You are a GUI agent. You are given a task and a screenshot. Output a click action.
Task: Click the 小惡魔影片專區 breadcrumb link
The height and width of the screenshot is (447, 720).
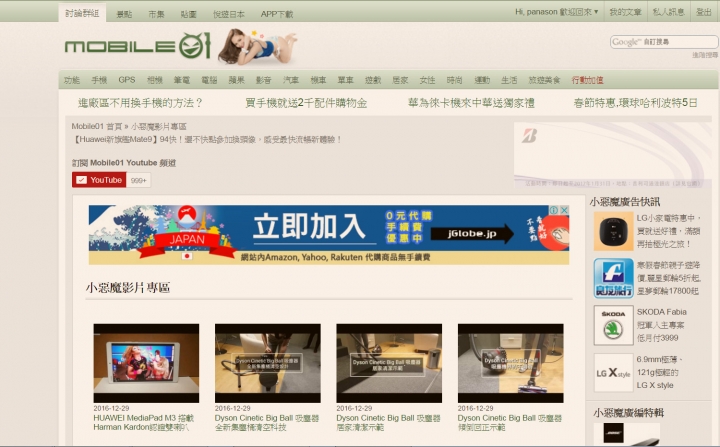[x=159, y=126]
